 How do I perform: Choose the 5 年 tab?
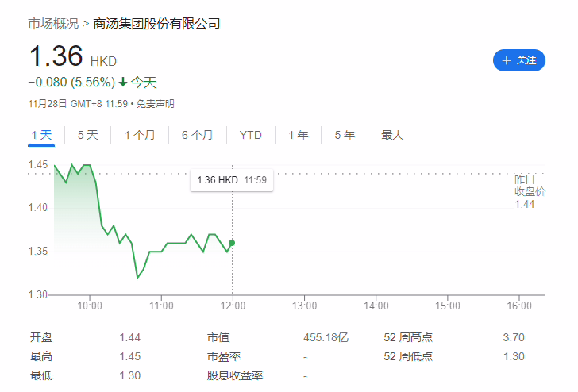[x=345, y=135]
